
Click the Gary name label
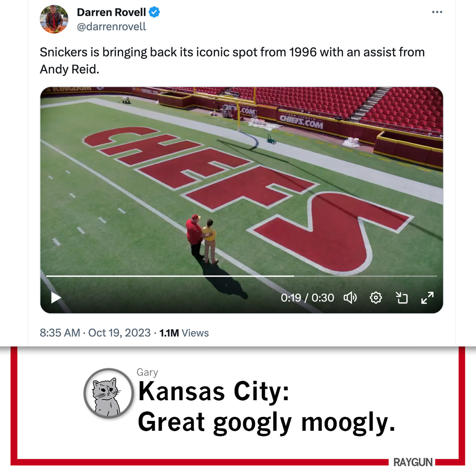(x=148, y=372)
